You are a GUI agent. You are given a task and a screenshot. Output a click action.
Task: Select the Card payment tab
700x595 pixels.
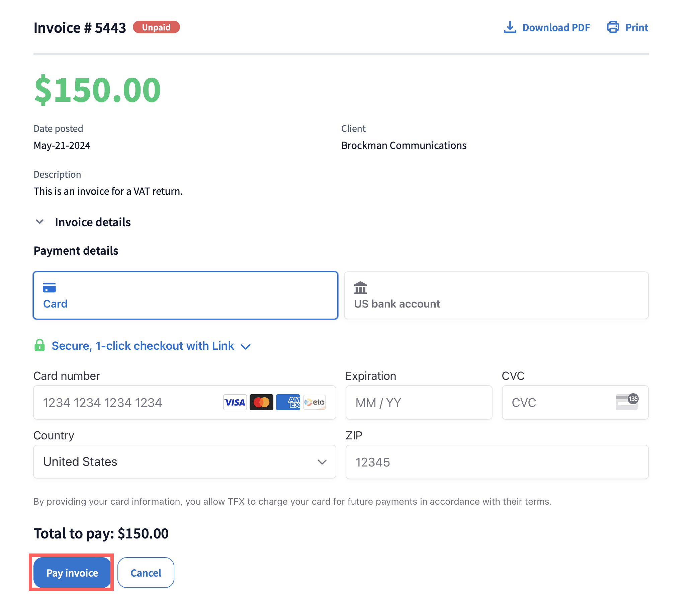pyautogui.click(x=185, y=295)
